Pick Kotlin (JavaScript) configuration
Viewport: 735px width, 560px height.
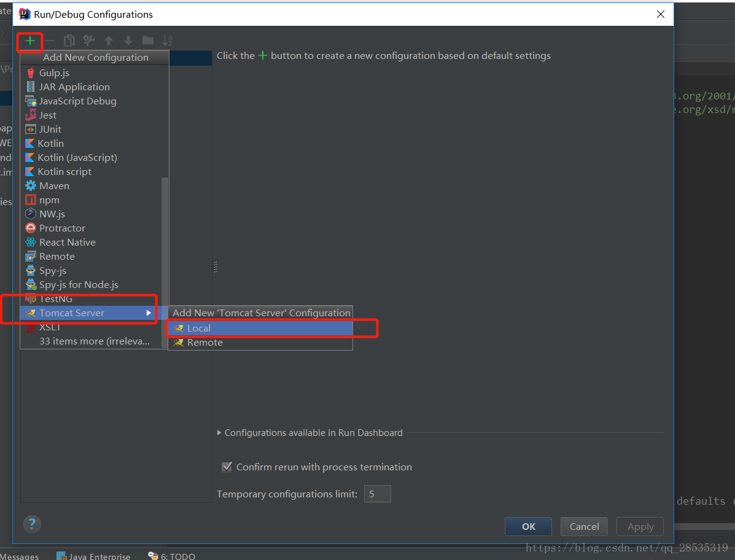pos(94,157)
